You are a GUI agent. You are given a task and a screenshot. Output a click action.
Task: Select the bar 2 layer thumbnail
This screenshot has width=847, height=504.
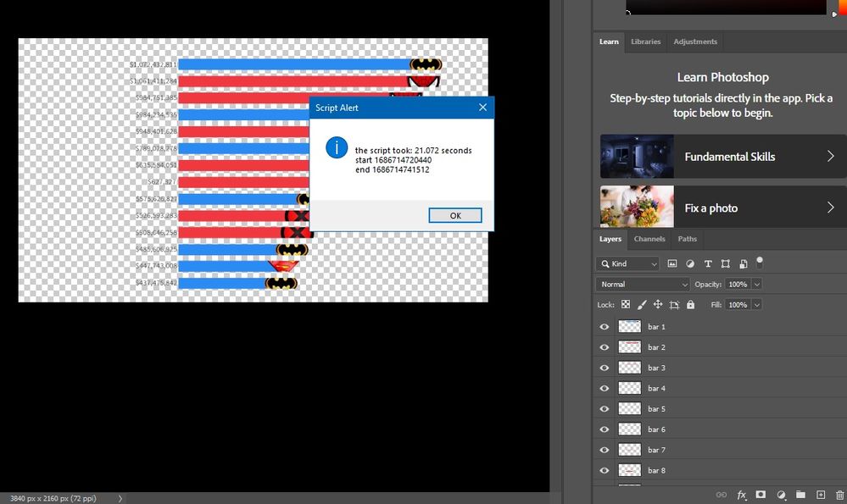(x=629, y=347)
